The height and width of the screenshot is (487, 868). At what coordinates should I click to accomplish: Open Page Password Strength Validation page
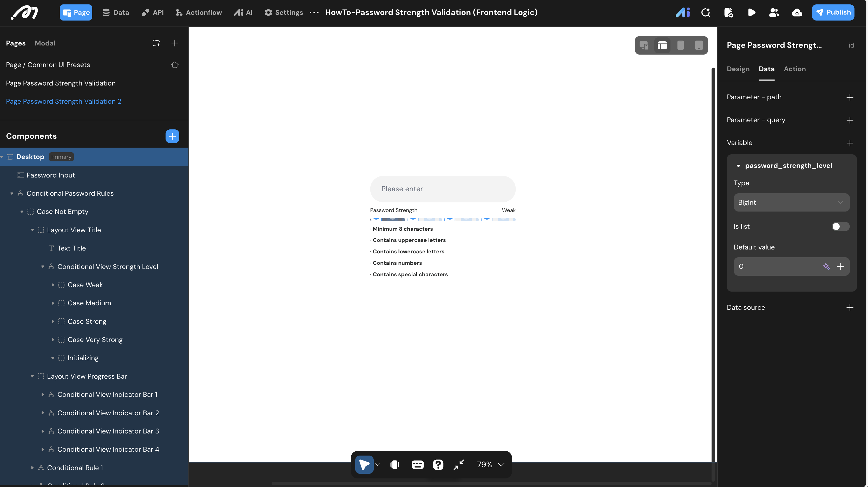pos(61,83)
